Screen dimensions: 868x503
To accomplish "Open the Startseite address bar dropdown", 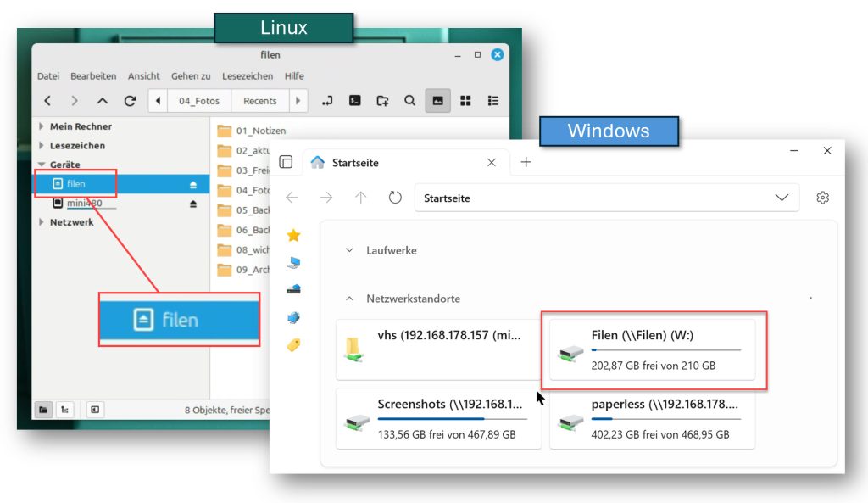I will (782, 198).
